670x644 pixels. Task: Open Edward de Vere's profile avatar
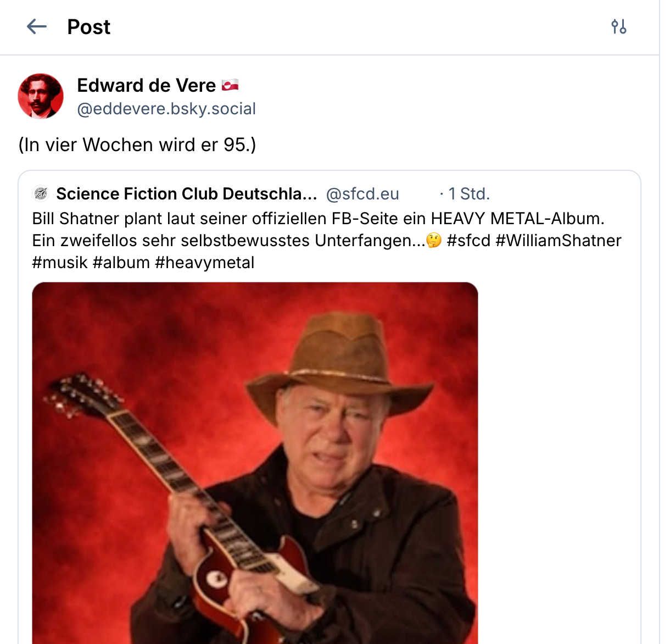[41, 96]
